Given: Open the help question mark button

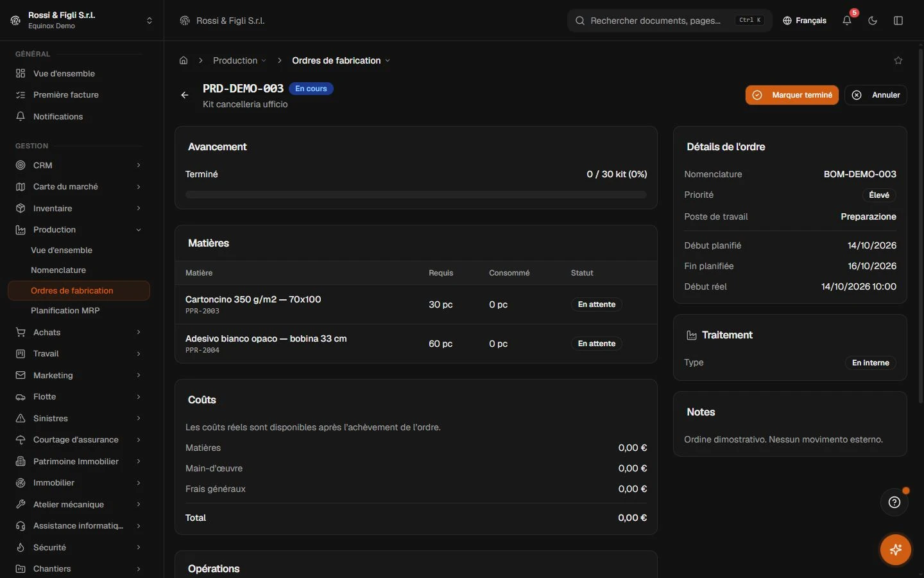Looking at the screenshot, I should (894, 502).
